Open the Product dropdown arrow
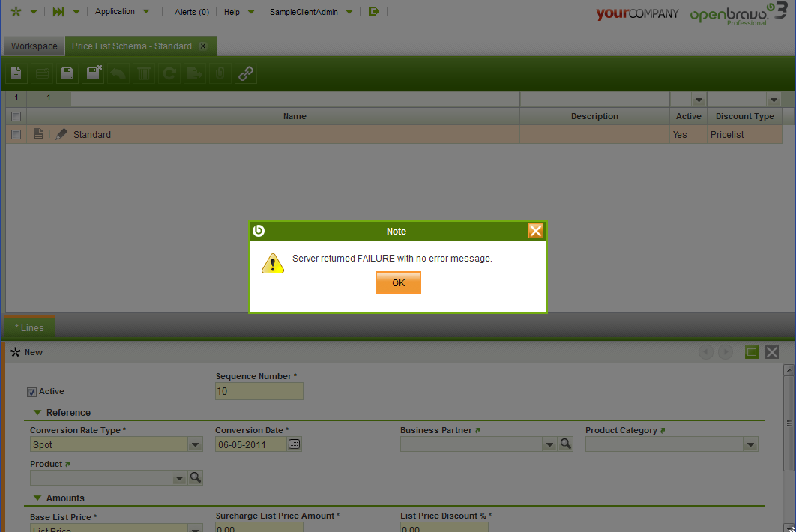 pos(179,478)
